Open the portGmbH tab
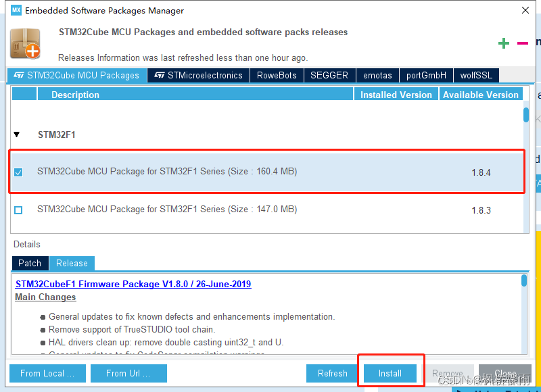Viewport: 541px width, 392px height. point(426,76)
